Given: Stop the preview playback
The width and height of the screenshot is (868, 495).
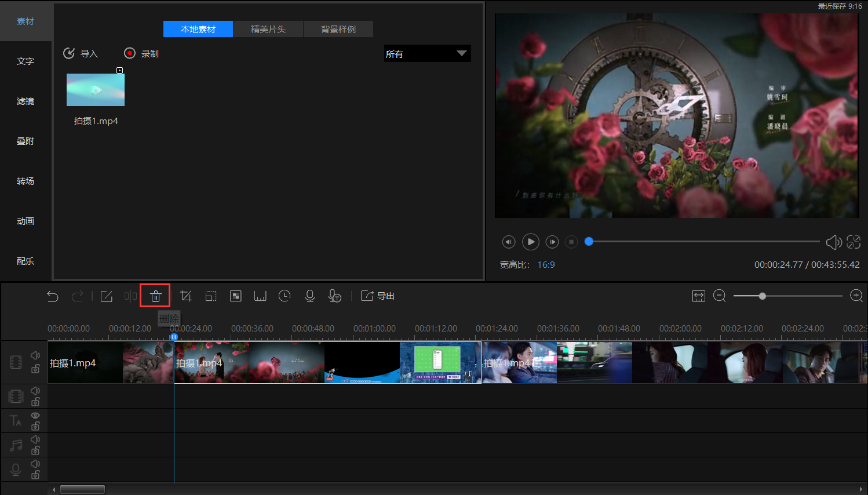Looking at the screenshot, I should tap(571, 242).
